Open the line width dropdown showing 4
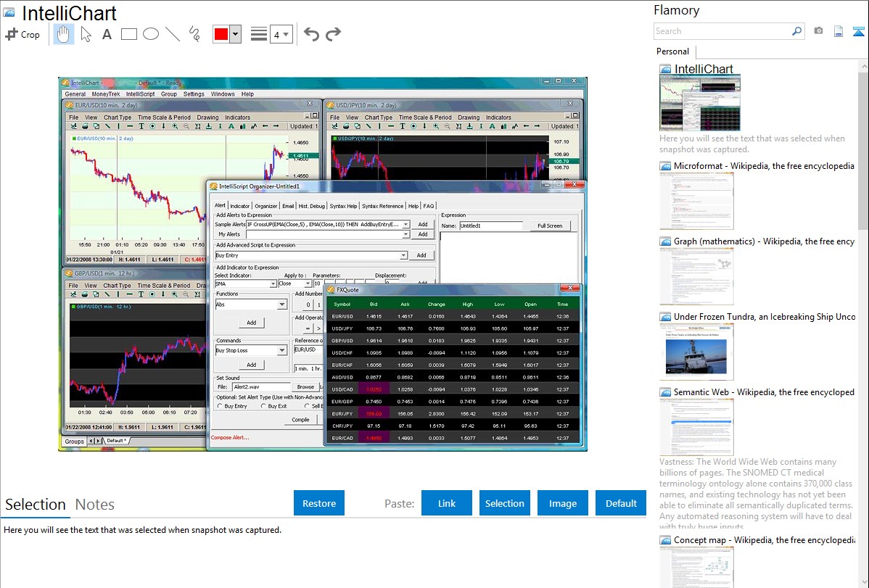Screen dimensions: 869x588 click(281, 35)
